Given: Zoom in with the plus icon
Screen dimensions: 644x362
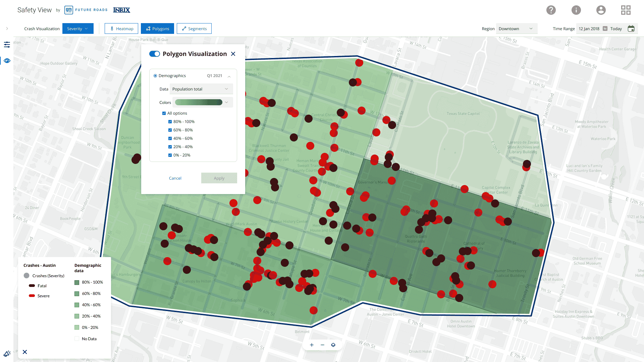Looking at the screenshot, I should (x=312, y=345).
